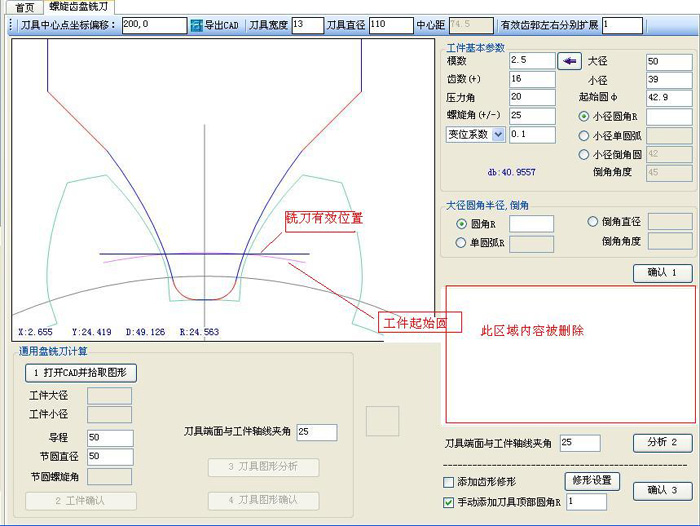Image resolution: width=700 pixels, height=526 pixels.
Task: Click the 刀具顶部圆角R value field
Action: 587,502
